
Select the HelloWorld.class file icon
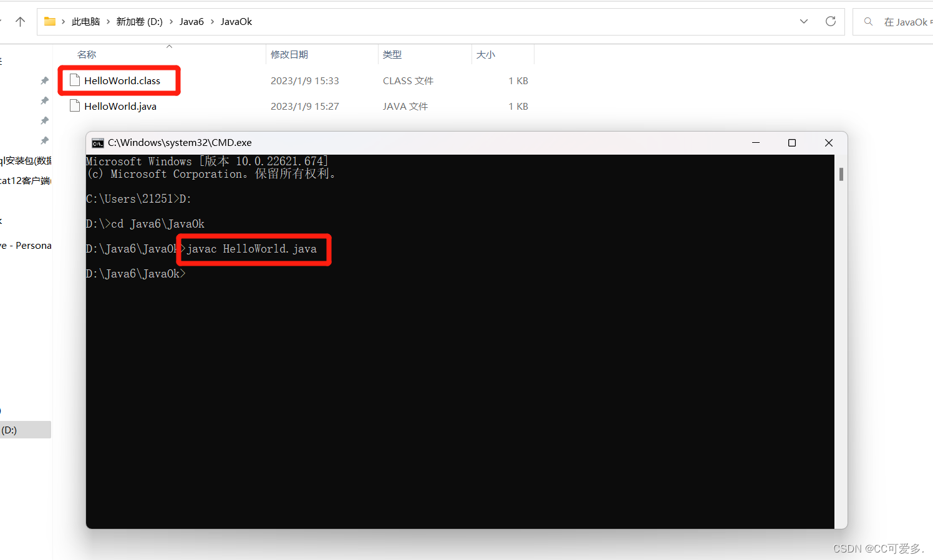pos(75,80)
